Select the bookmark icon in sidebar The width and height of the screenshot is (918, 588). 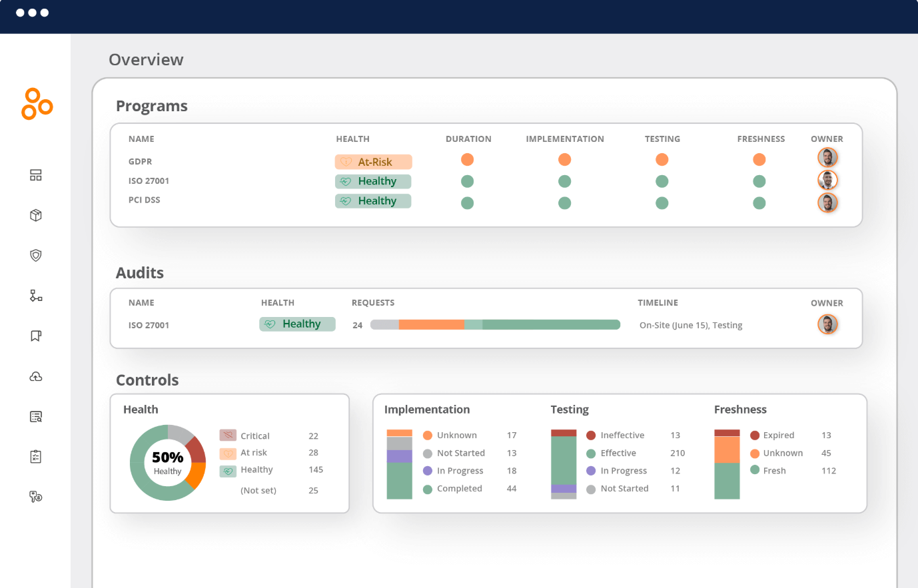[35, 336]
